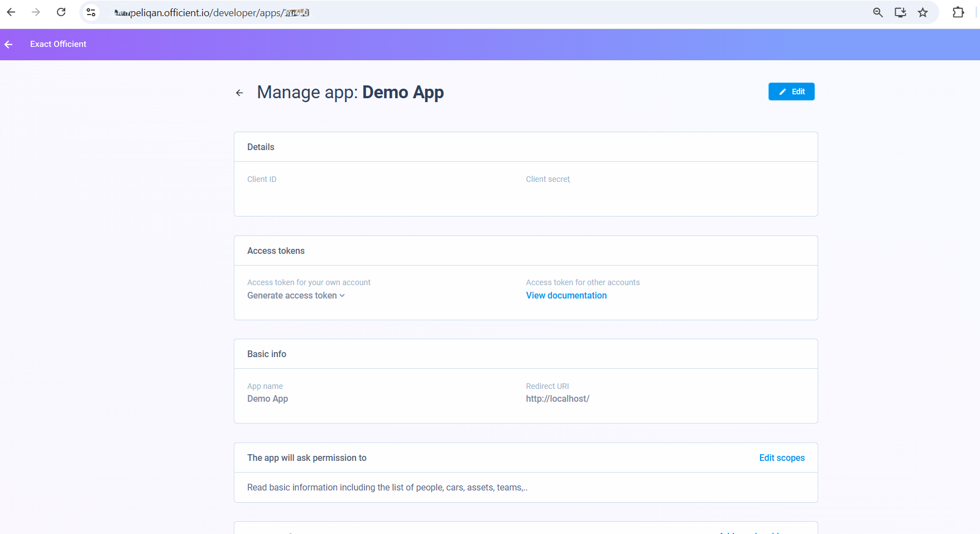Click the Edit button for Demo App
980x534 pixels.
pyautogui.click(x=791, y=92)
